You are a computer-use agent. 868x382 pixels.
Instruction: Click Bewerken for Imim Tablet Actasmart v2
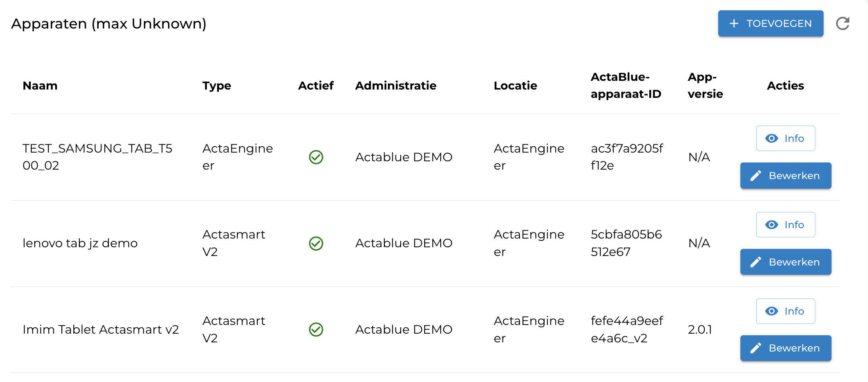(x=785, y=348)
